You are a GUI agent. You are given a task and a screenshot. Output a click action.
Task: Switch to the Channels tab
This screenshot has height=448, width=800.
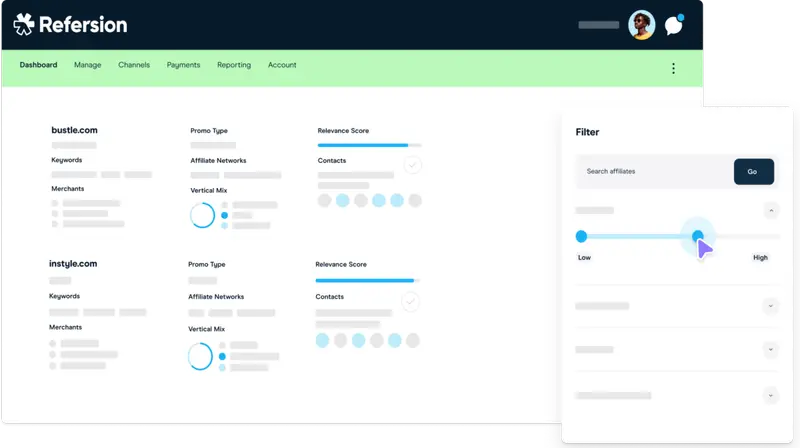(134, 65)
